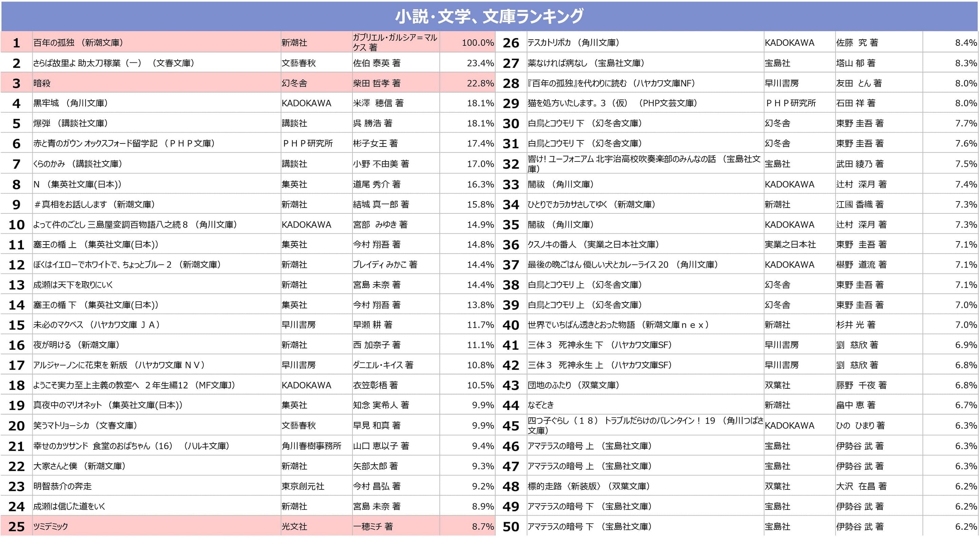Select the rank 1 title 百年の孤独
This screenshot has width=980, height=541.
[78, 43]
